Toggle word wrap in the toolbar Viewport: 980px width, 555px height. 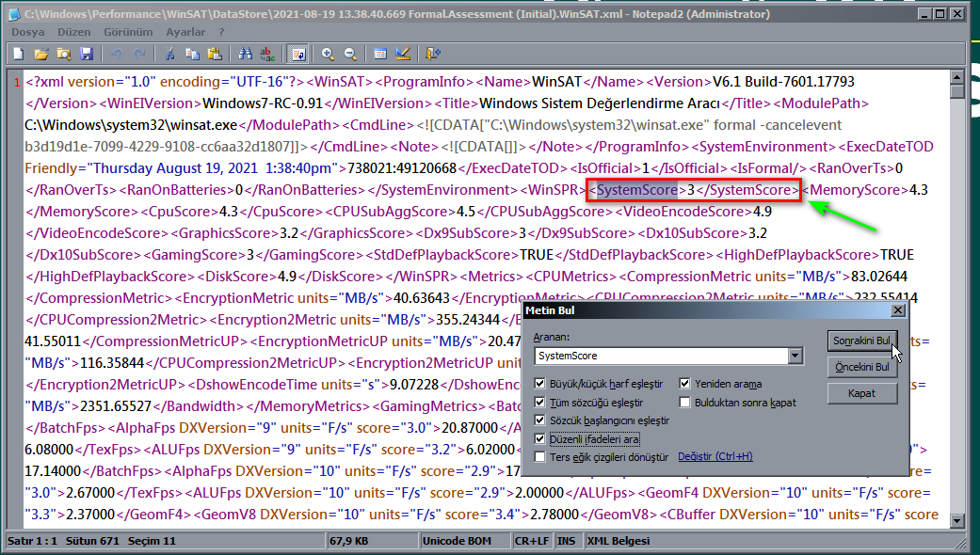click(298, 55)
